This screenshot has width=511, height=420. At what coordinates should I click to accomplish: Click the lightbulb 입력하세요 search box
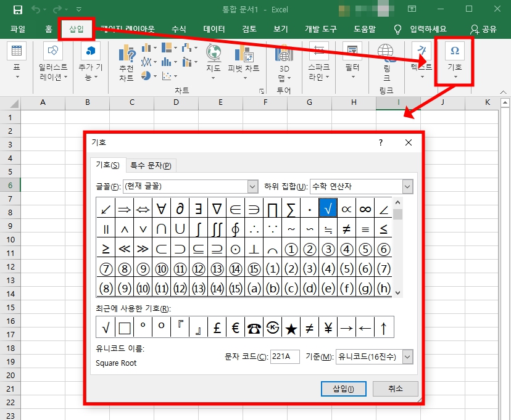point(420,29)
